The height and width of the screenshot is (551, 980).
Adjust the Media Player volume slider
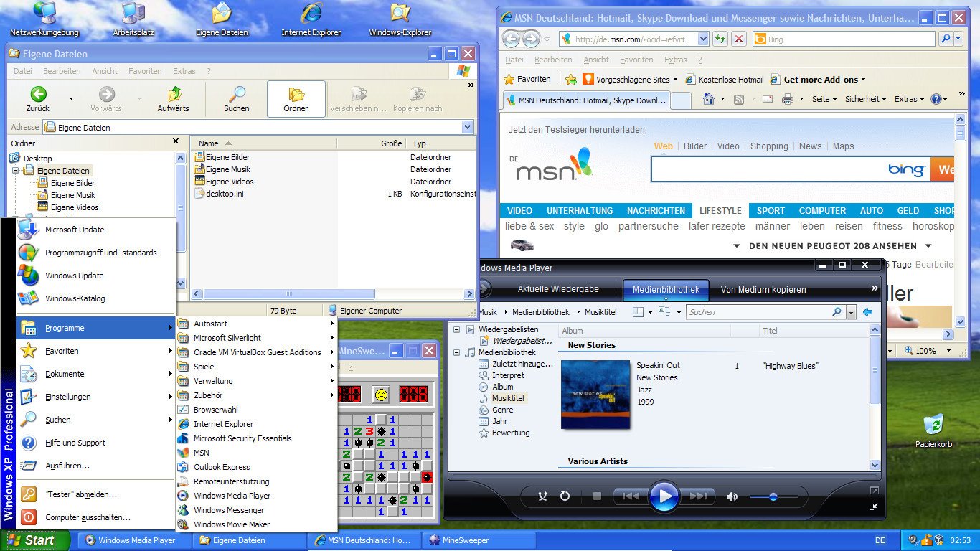775,496
